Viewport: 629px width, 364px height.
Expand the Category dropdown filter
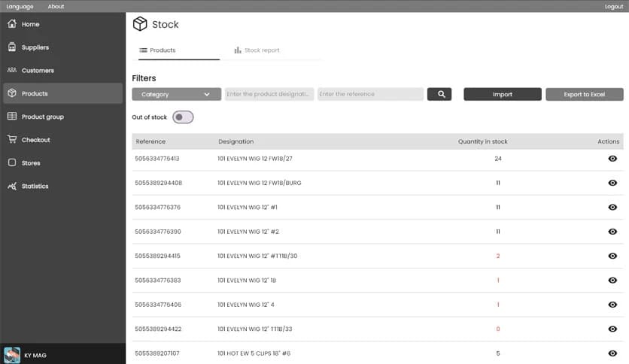[x=176, y=94]
